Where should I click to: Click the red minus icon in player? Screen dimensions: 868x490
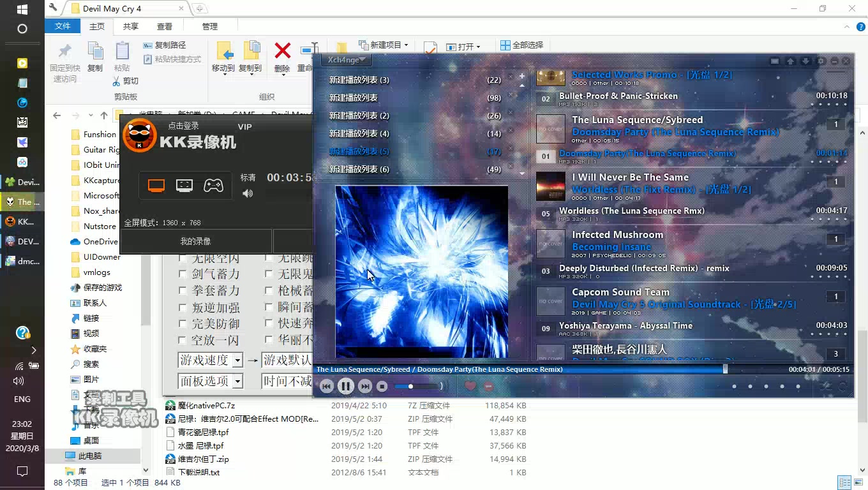click(x=488, y=386)
